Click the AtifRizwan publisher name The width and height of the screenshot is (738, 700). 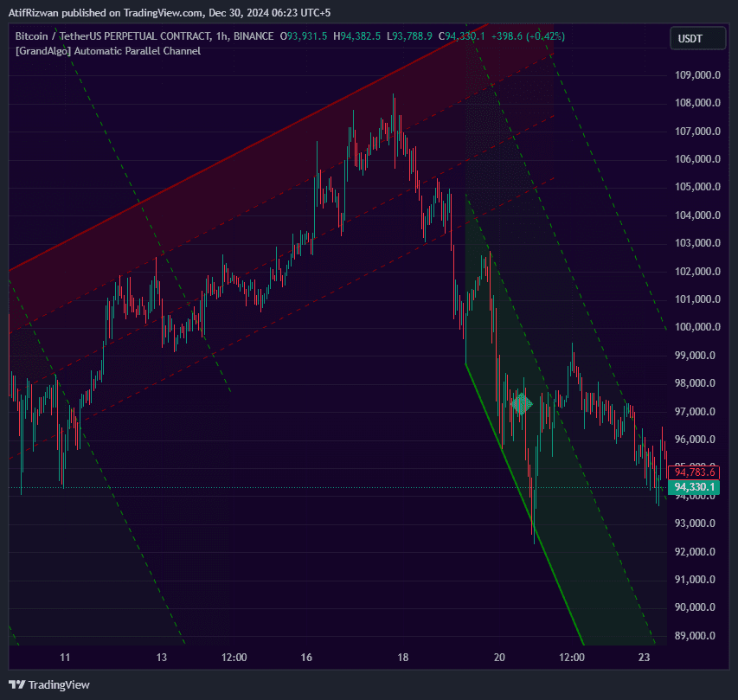[35, 13]
